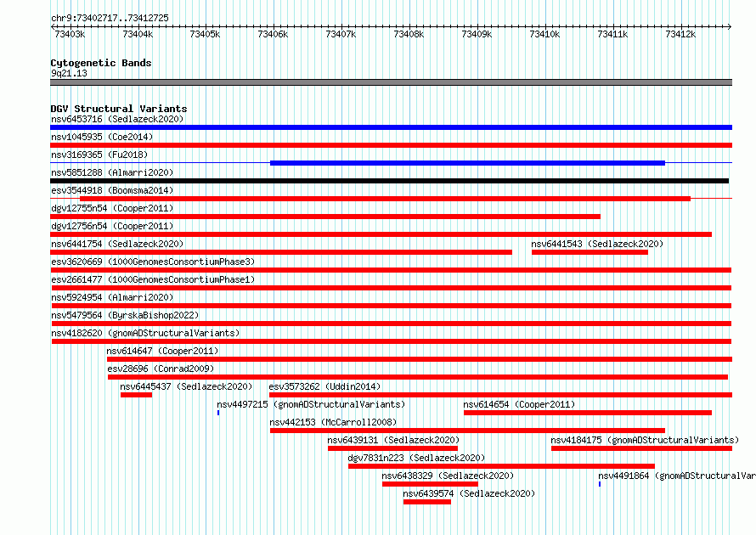The height and width of the screenshot is (535, 756).
Task: Click the DGV Structural Variants track title
Action: 119,109
